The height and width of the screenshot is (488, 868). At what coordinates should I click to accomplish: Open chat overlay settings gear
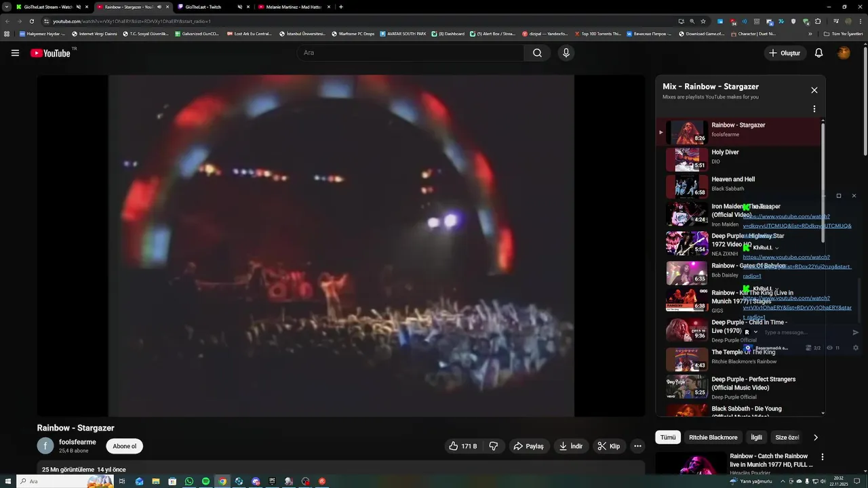[855, 348]
